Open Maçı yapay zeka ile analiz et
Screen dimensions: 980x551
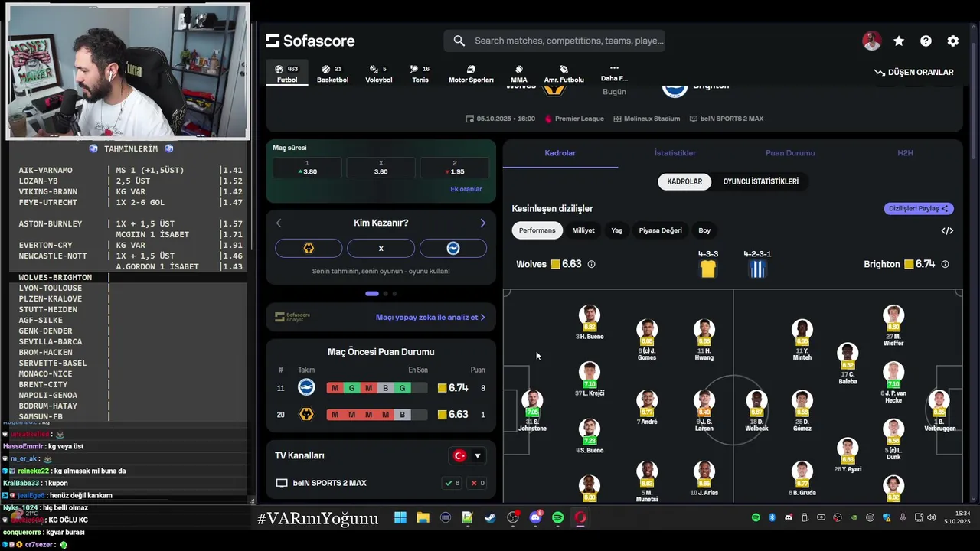point(430,317)
